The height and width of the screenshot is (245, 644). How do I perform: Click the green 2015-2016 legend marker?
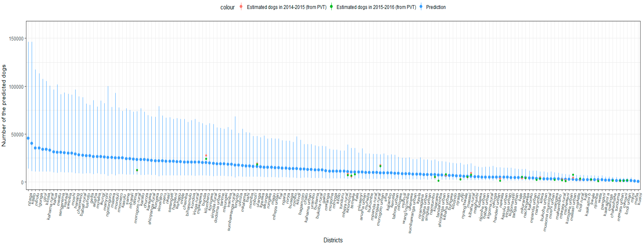331,7
